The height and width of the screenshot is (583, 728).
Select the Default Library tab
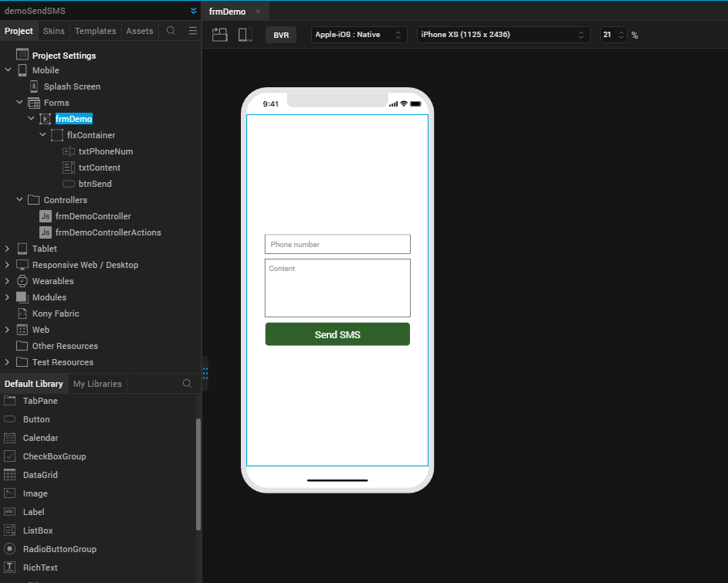[33, 384]
